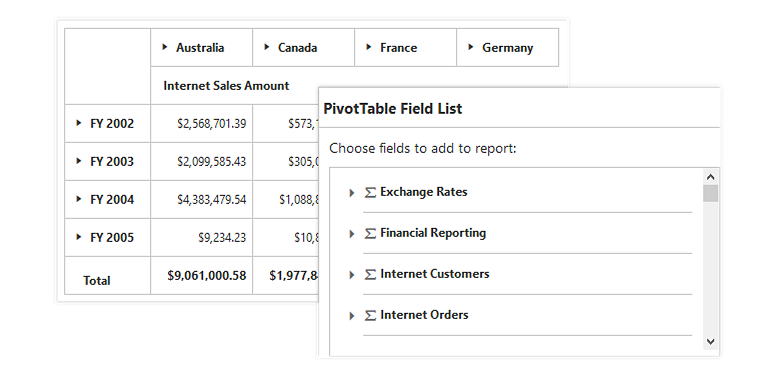Click the sigma icon beside Internet Orders
Viewport: 780px width, 380px height.
(x=370, y=315)
